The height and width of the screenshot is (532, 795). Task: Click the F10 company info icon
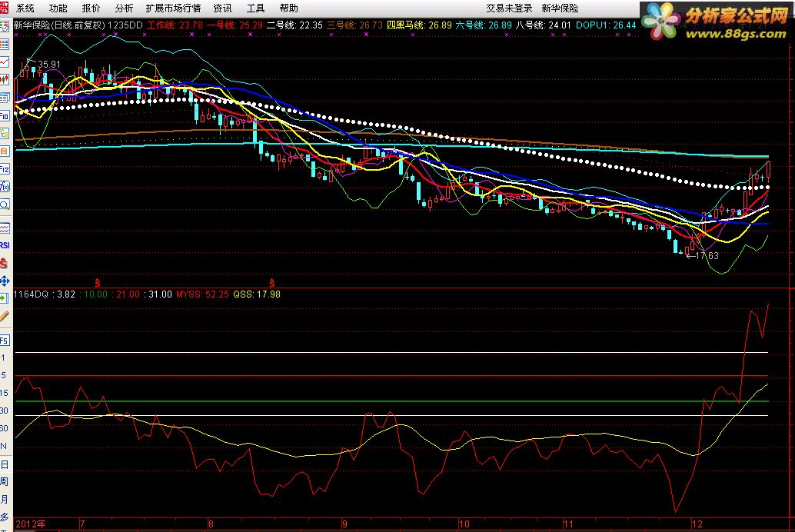click(5, 115)
